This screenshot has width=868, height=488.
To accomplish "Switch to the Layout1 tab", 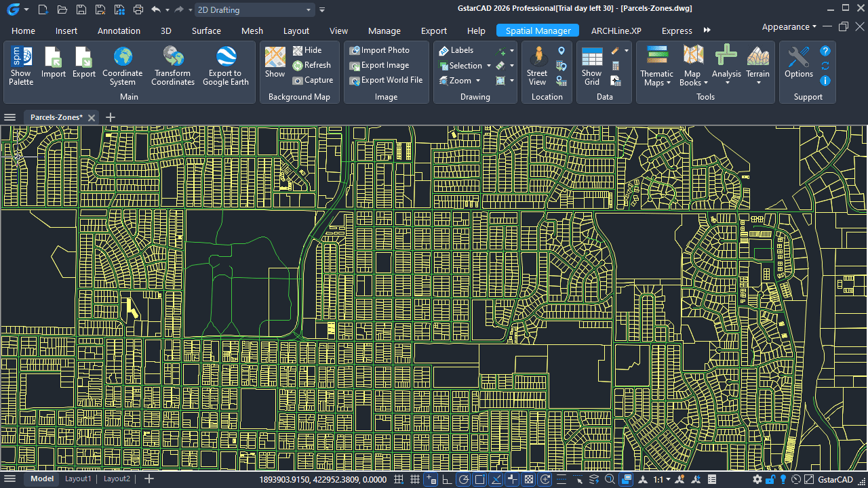I will (78, 479).
